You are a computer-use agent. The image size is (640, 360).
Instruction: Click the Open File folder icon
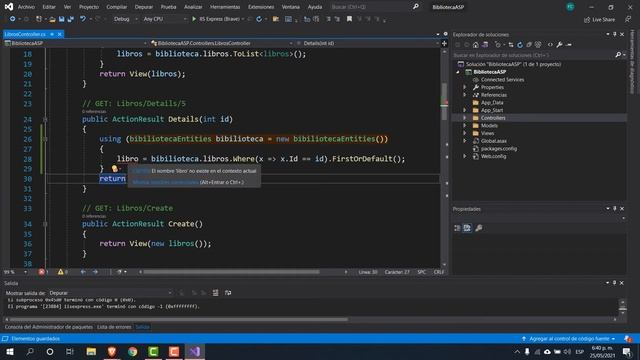pyautogui.click(x=52, y=19)
